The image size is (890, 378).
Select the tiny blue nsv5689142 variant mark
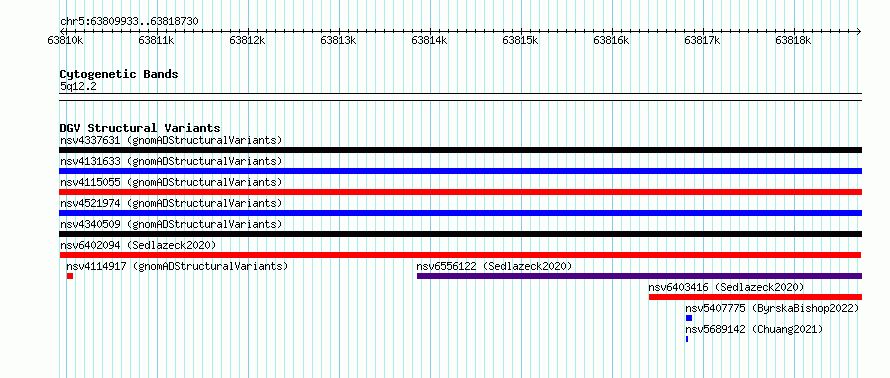point(687,339)
